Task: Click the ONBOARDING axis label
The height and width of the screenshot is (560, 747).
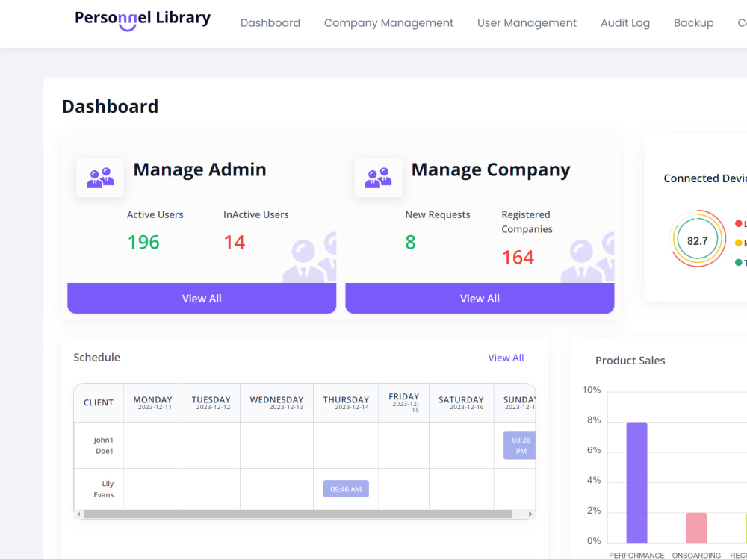Action: click(x=696, y=556)
